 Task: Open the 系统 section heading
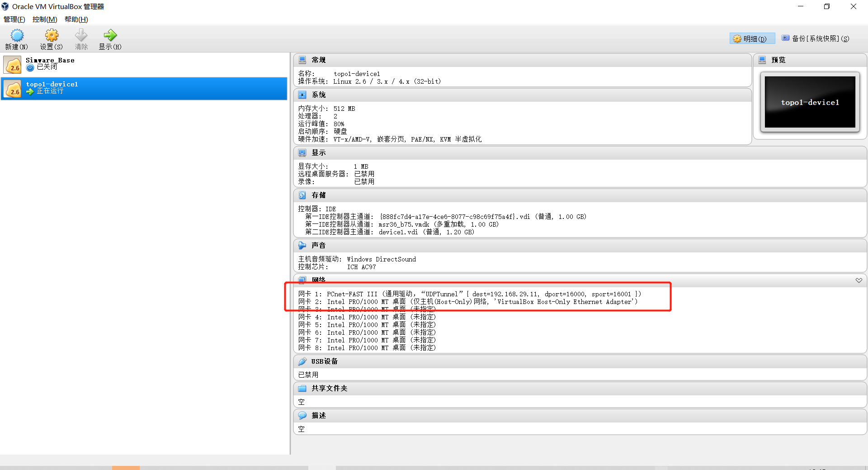pyautogui.click(x=318, y=95)
